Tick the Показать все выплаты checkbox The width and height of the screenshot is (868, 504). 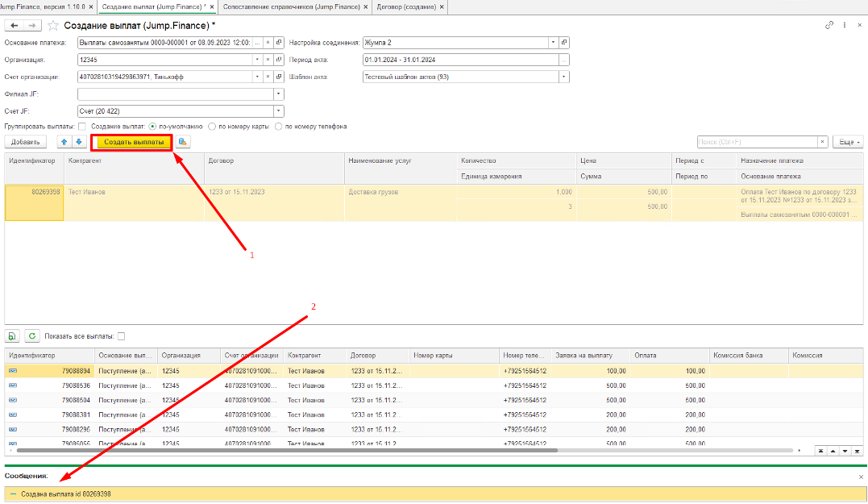(x=122, y=336)
